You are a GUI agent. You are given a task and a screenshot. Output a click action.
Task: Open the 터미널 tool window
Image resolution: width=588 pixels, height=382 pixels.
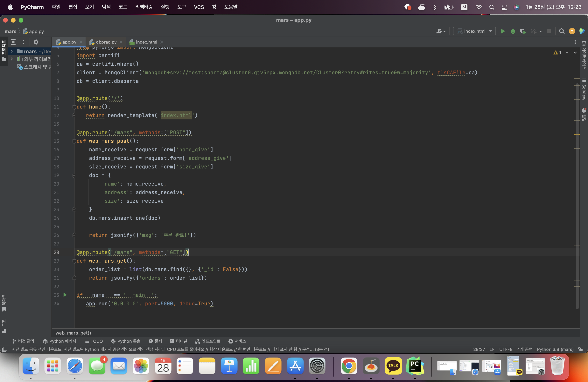coord(178,341)
